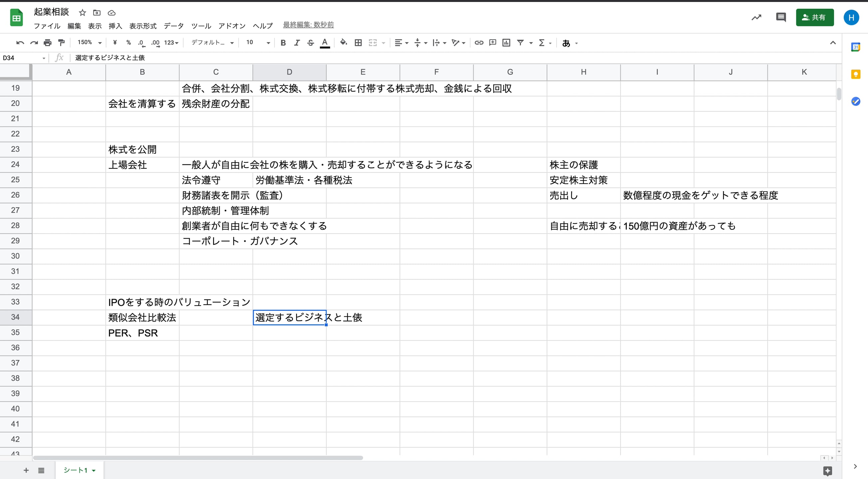Open the 150% zoom dropdown
Image resolution: width=868 pixels, height=479 pixels.
(90, 43)
